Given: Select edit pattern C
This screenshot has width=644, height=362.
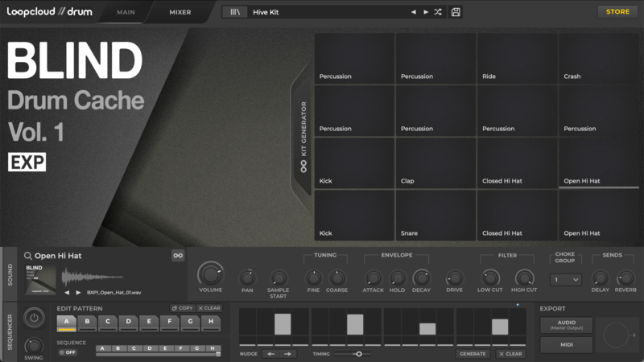Looking at the screenshot, I should 108,323.
